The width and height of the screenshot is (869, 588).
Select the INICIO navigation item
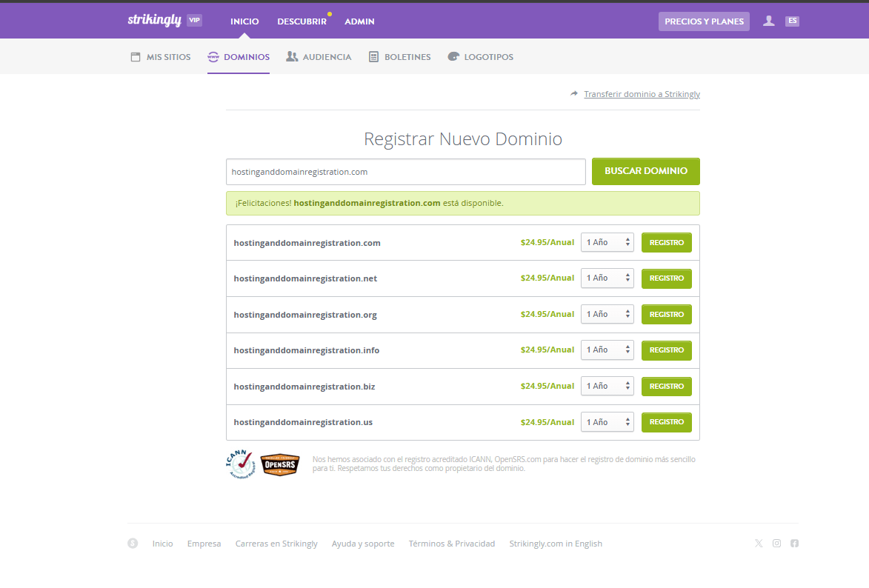coord(244,21)
